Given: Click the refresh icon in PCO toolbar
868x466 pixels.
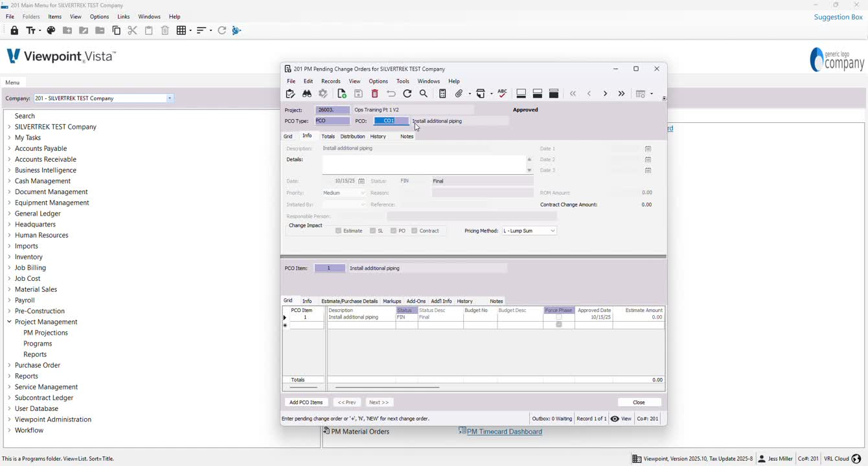Looking at the screenshot, I should tap(407, 94).
